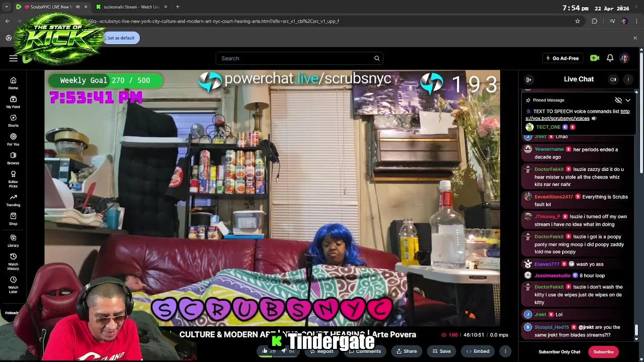Close the ScrubsNYC LIVE tab

[86, 7]
